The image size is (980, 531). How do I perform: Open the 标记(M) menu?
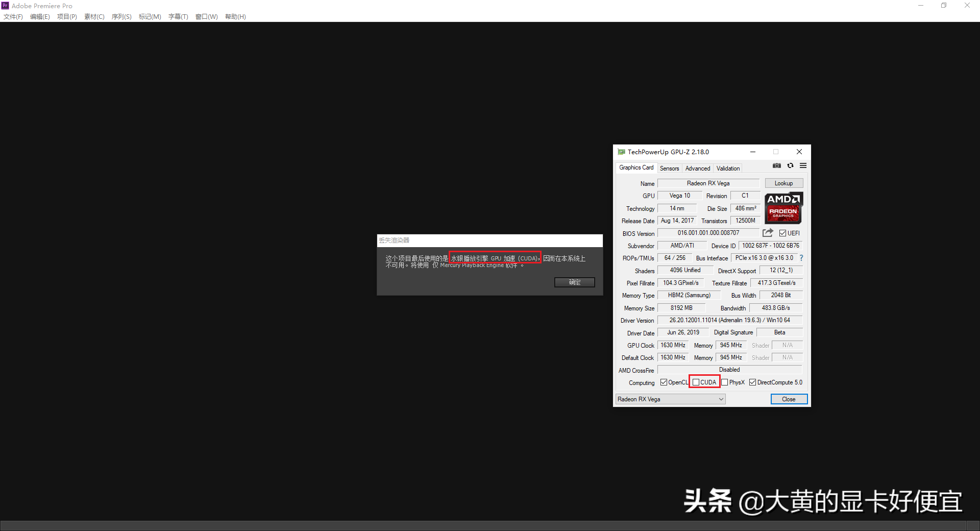pos(150,17)
